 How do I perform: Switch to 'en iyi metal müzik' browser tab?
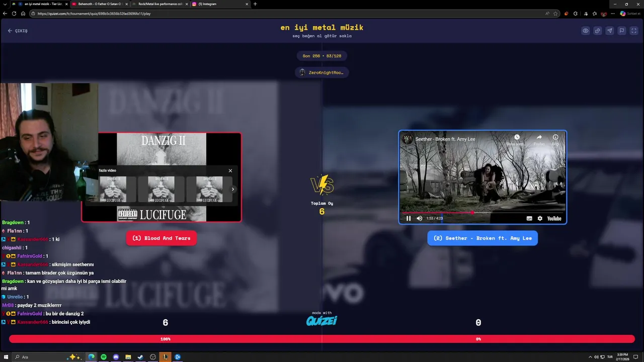[x=40, y=4]
